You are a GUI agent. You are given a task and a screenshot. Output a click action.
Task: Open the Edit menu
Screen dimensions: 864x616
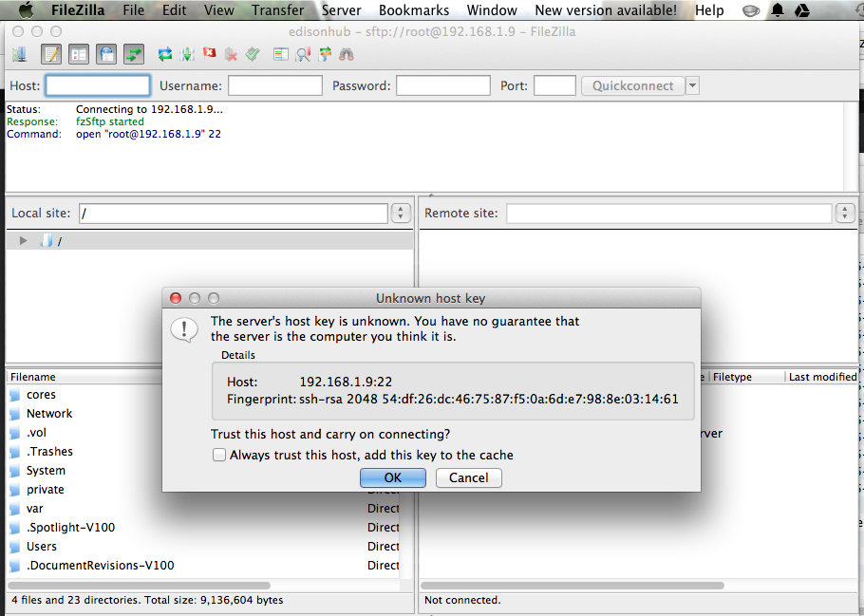(x=174, y=9)
